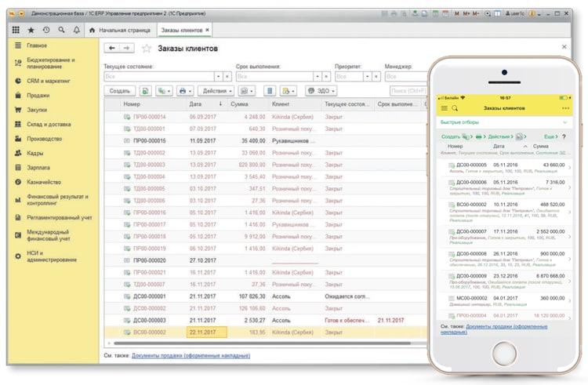Open the hamburger menu in the mobile app
This screenshot has width=588, height=385.
pyautogui.click(x=444, y=108)
